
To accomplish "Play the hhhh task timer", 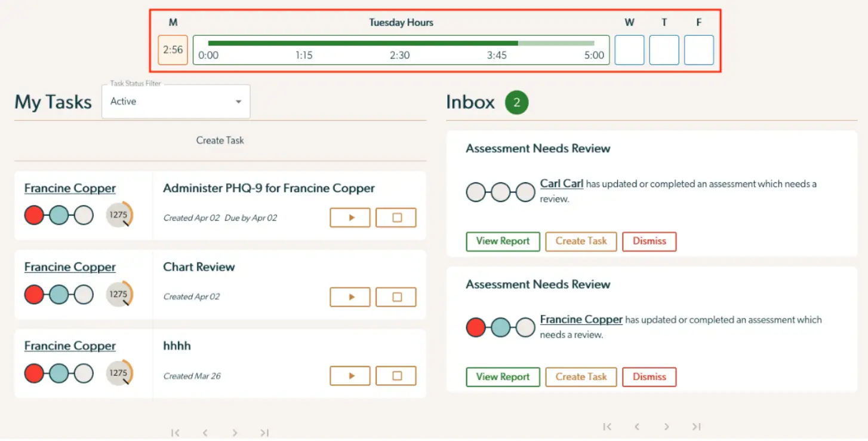I will click(350, 376).
